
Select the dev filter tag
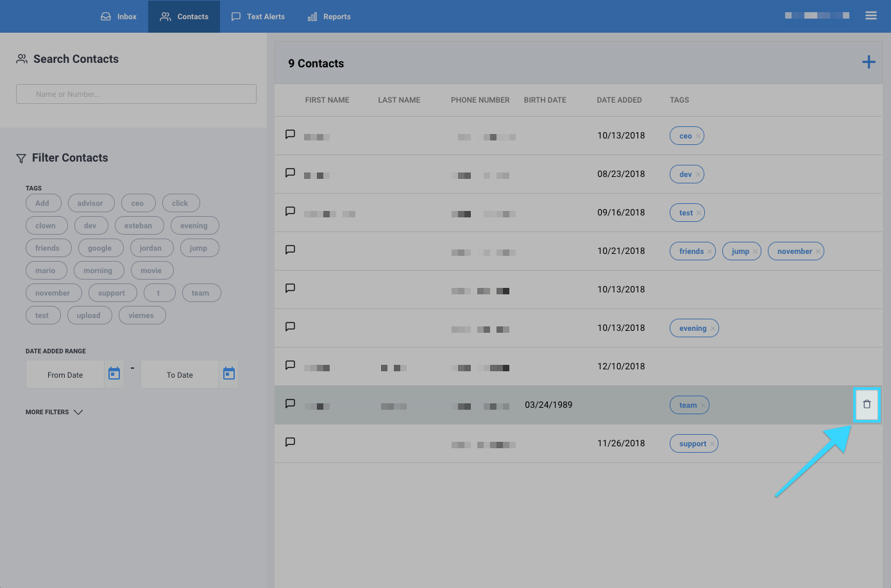click(x=91, y=226)
